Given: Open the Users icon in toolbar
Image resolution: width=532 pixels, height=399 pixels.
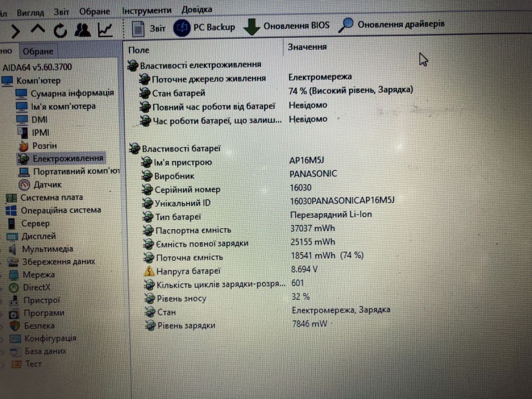Looking at the screenshot, I should tap(83, 30).
